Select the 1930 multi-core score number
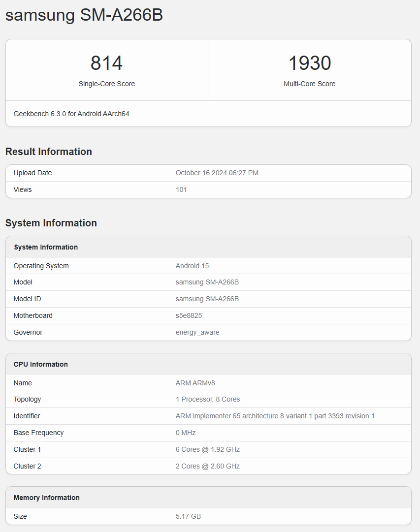Image resolution: width=420 pixels, height=532 pixels. (x=310, y=63)
